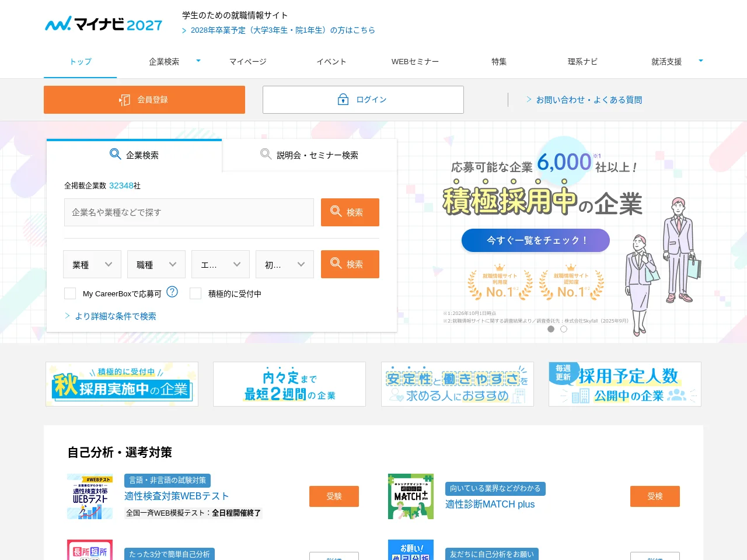The height and width of the screenshot is (560, 747).
Task: Open the 適性診断MATCH plus title link
Action: (x=490, y=505)
